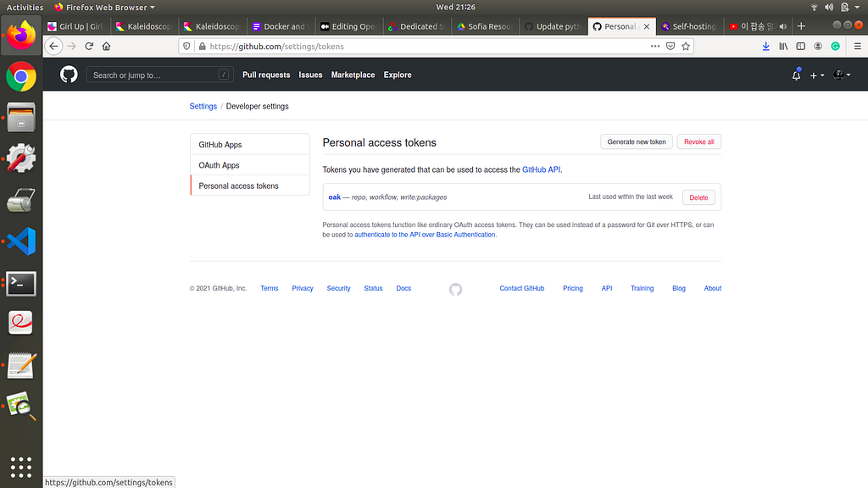Image resolution: width=868 pixels, height=488 pixels.
Task: Close the Personal access tokens tab
Action: (x=647, y=26)
